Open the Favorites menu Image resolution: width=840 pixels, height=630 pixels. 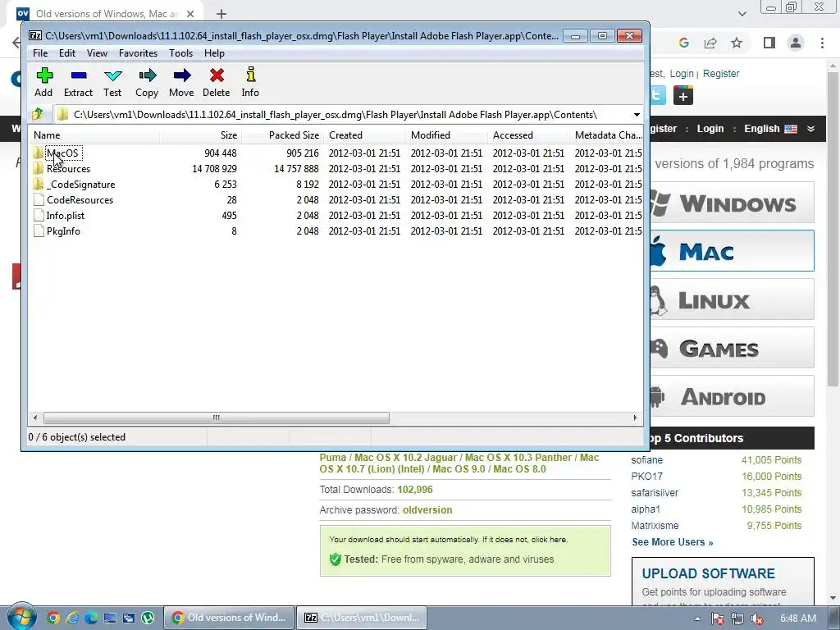point(138,53)
